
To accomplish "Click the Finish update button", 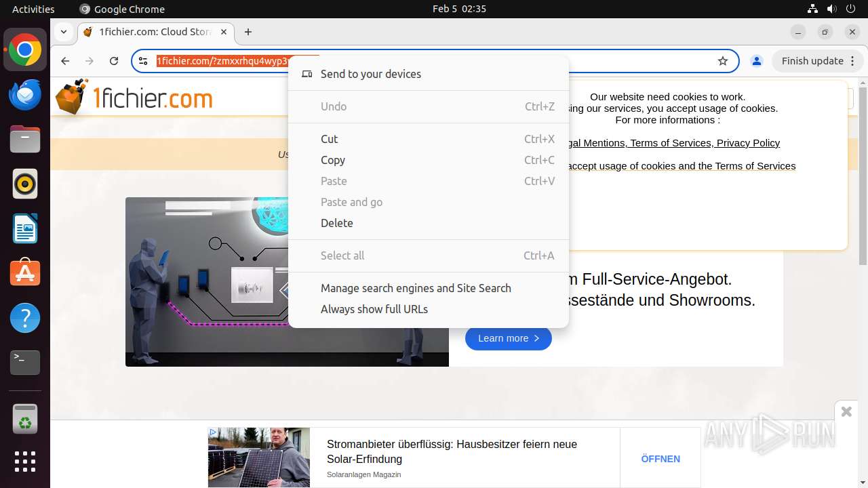I will coord(817,61).
